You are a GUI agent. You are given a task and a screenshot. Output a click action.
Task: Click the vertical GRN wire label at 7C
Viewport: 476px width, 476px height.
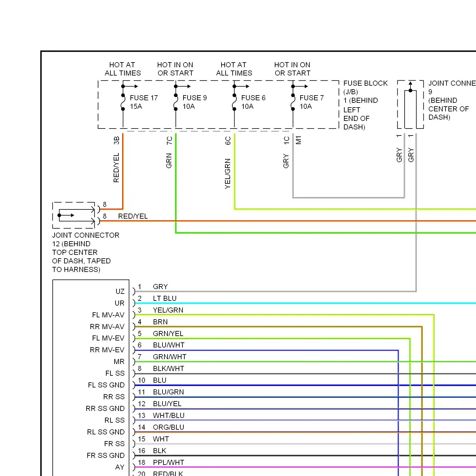pos(169,161)
